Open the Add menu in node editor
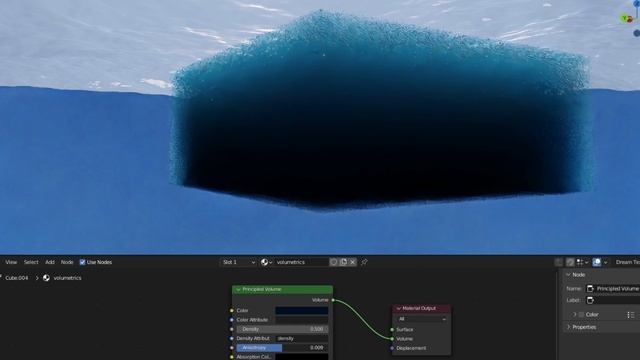 [x=50, y=262]
